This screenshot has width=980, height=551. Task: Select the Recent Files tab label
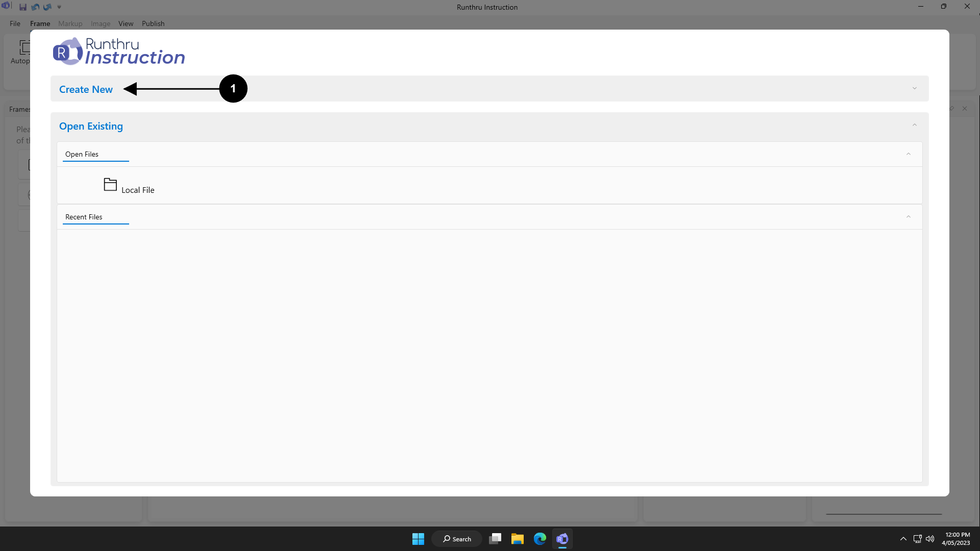84,217
